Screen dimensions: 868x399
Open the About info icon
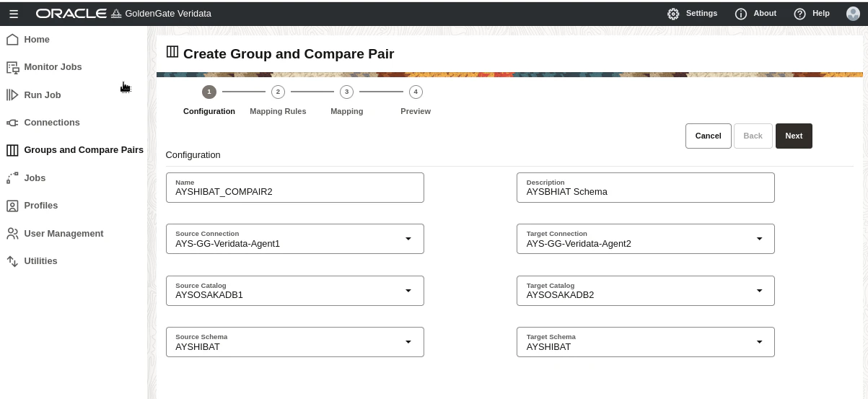[x=741, y=14]
